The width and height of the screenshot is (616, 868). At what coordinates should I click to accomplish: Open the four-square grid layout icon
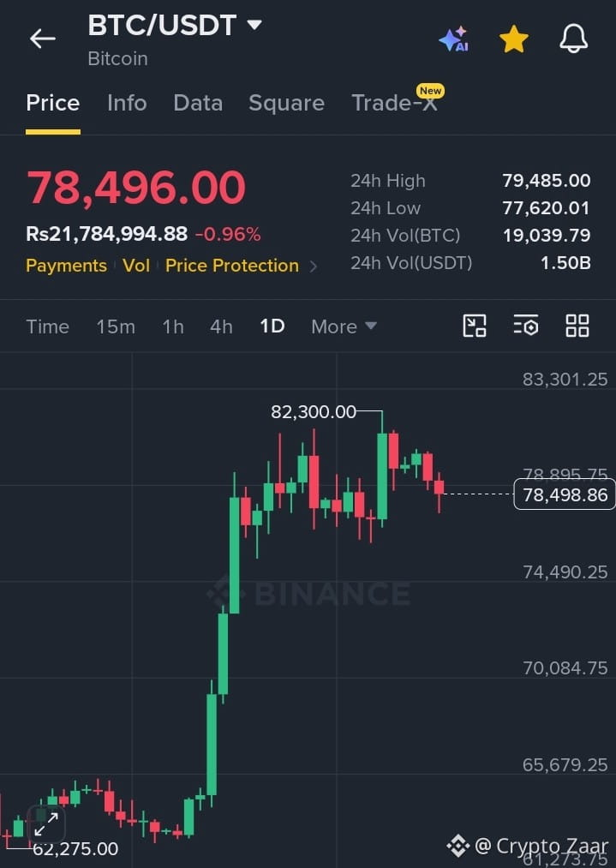point(577,326)
